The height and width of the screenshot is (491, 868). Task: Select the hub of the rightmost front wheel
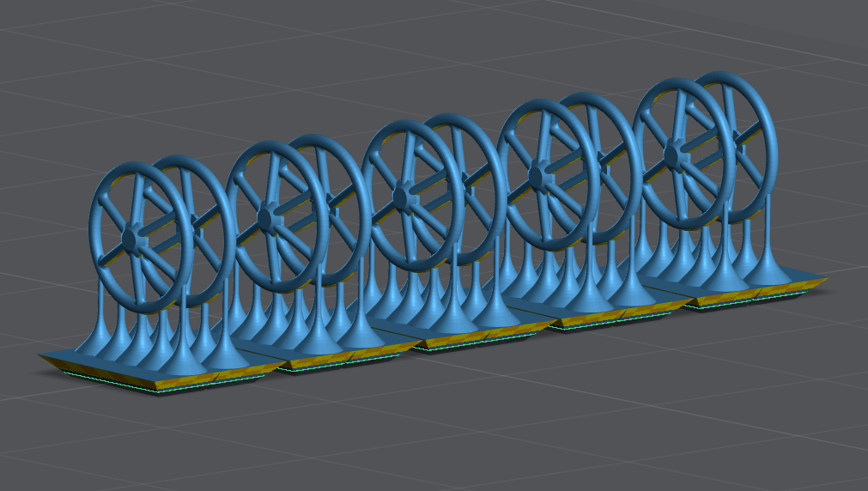click(x=674, y=153)
